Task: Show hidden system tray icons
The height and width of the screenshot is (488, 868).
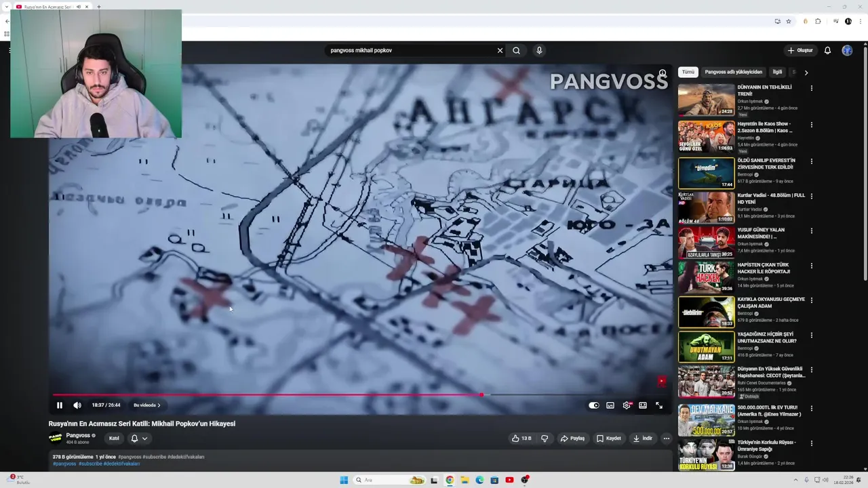Action: [796, 480]
